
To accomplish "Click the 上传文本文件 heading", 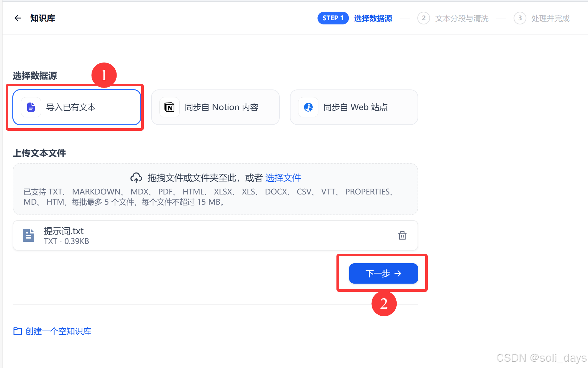I will pos(39,153).
